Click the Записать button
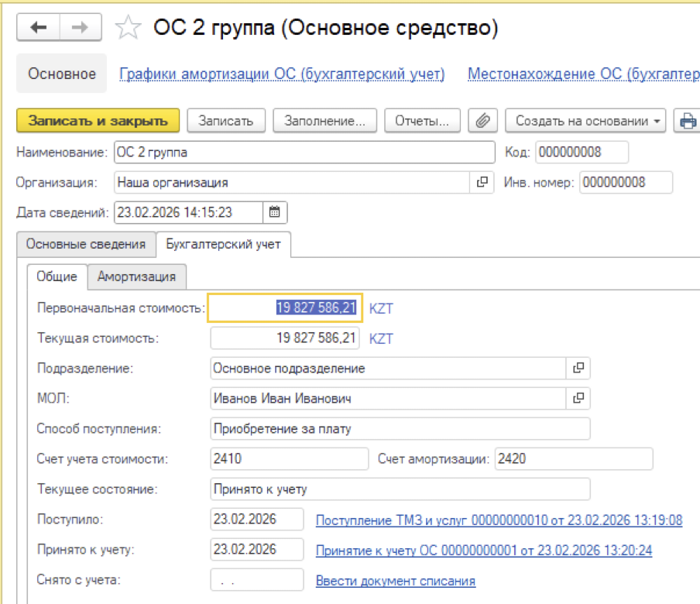700x604 pixels. click(225, 121)
